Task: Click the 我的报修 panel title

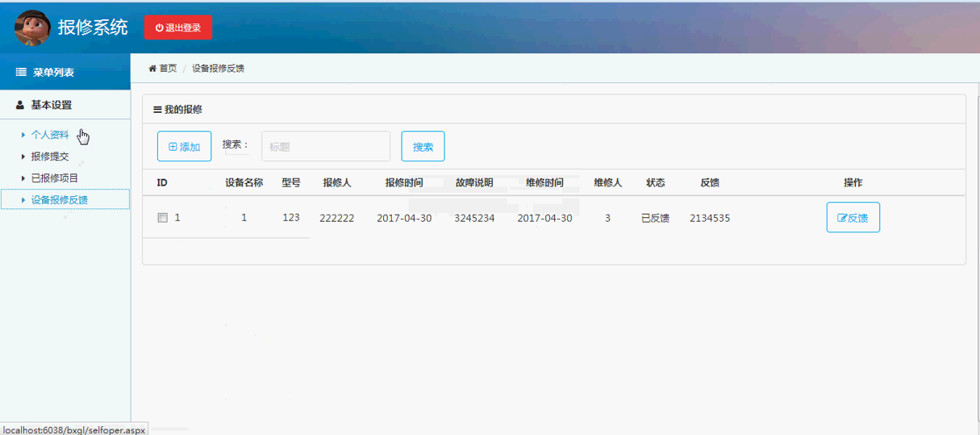Action: [183, 109]
